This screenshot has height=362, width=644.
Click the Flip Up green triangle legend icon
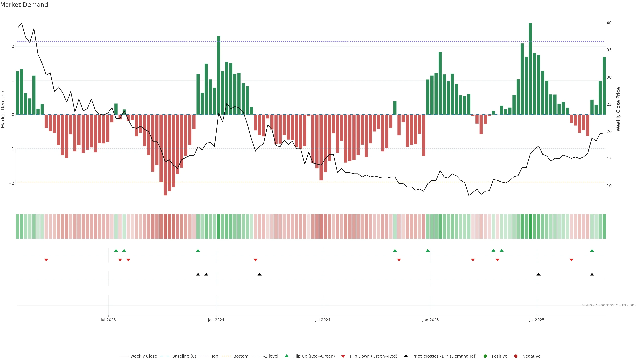(x=286, y=356)
